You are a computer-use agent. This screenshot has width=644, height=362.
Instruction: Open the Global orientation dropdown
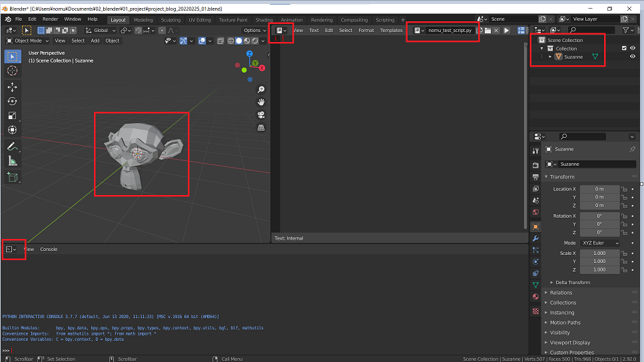point(101,31)
